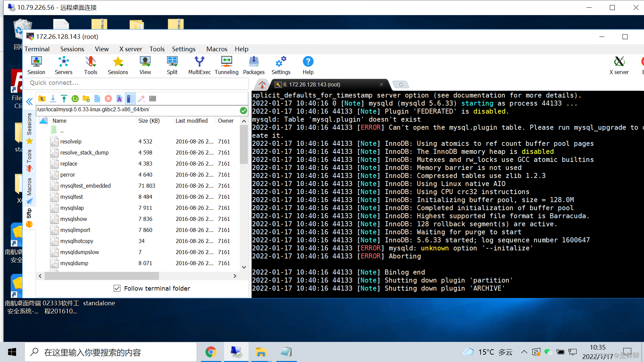The image size is (644, 362).
Task: Click the Help question mark icon
Action: [308, 65]
